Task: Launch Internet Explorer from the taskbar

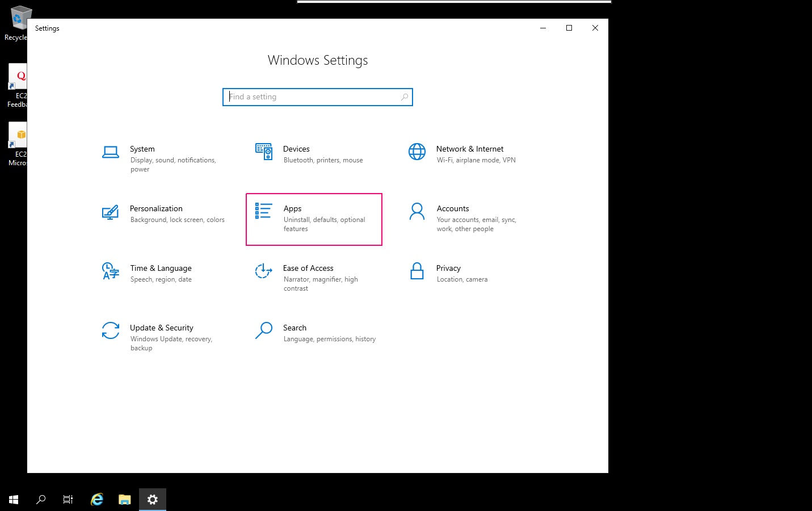Action: tap(97, 500)
